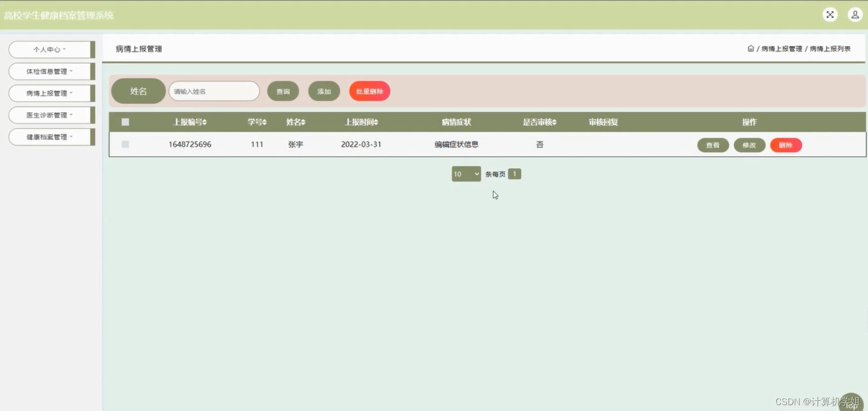Select date cell 2022-03-31

(361, 144)
